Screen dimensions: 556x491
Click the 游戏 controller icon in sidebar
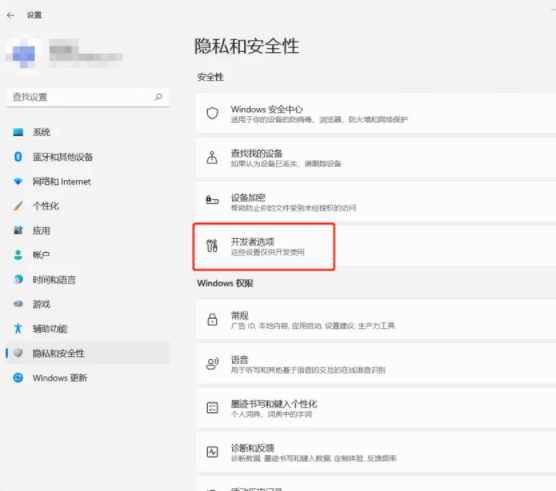coord(18,304)
